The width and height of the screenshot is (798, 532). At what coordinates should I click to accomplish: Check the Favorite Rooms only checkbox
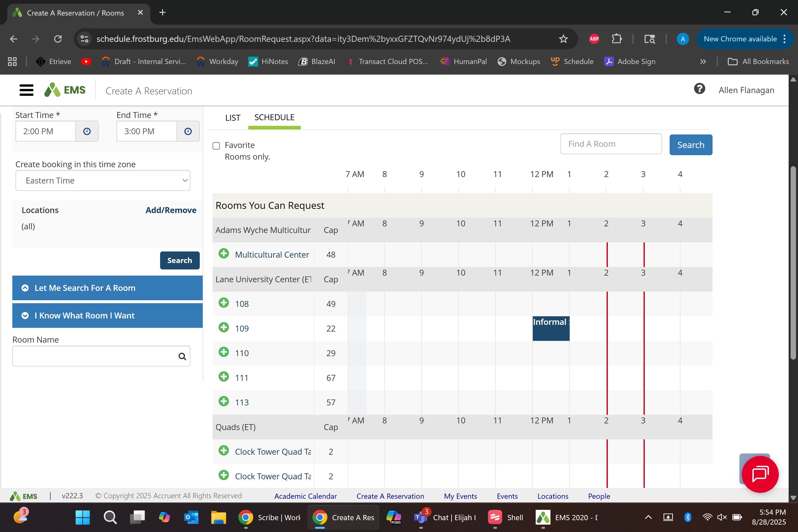point(216,146)
